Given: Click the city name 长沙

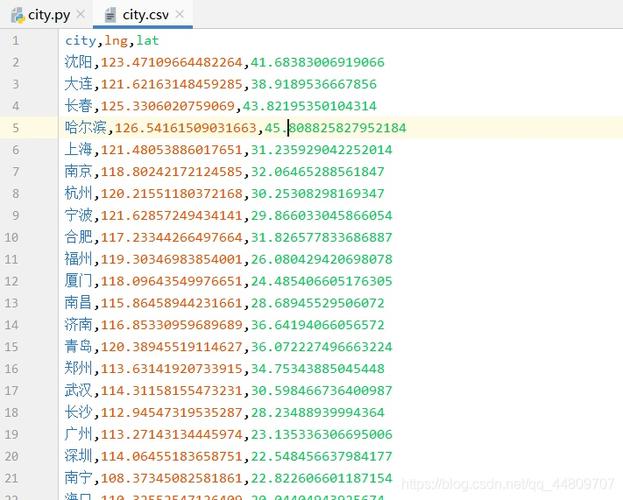Looking at the screenshot, I should coord(79,412).
